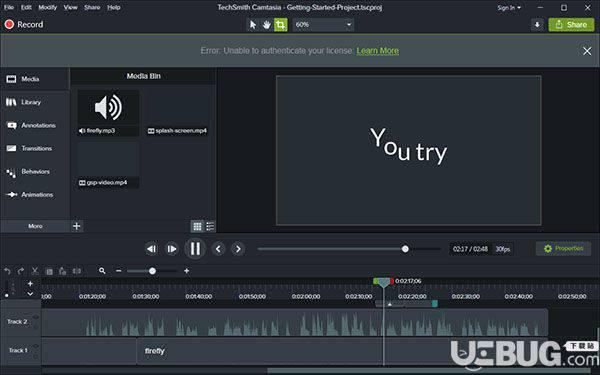Viewport: 600px width, 375px height.
Task: Activate the Pan hand tool
Action: (x=266, y=25)
